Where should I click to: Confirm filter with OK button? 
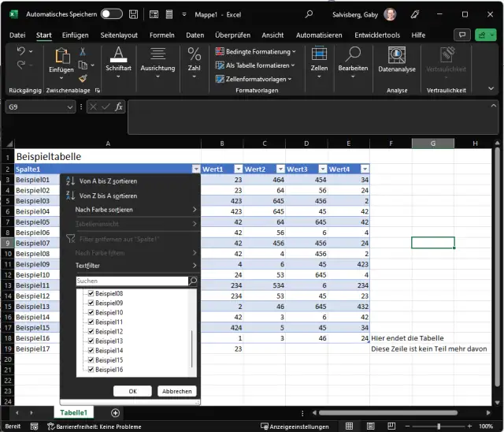(x=132, y=391)
